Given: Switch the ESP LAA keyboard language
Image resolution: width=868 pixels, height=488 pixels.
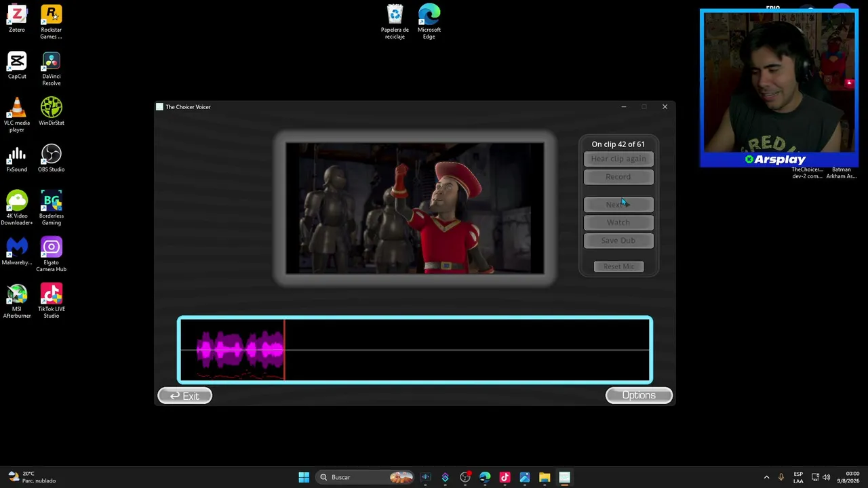Looking at the screenshot, I should point(798,477).
